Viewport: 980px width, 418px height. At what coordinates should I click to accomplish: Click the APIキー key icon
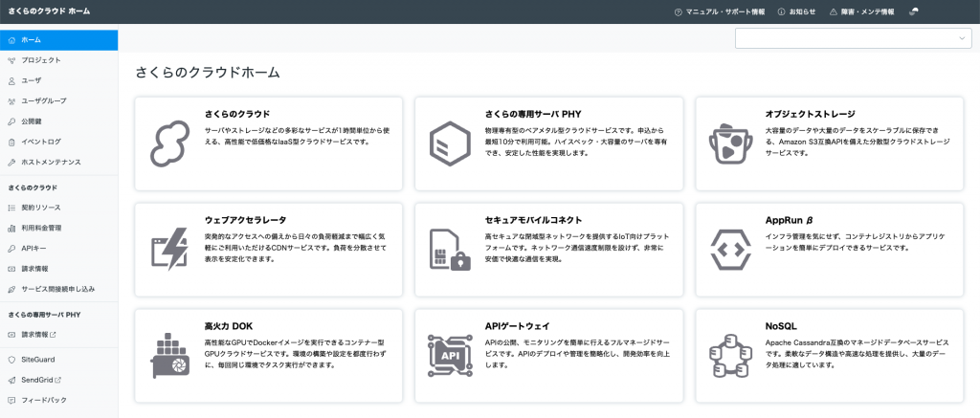point(11,249)
